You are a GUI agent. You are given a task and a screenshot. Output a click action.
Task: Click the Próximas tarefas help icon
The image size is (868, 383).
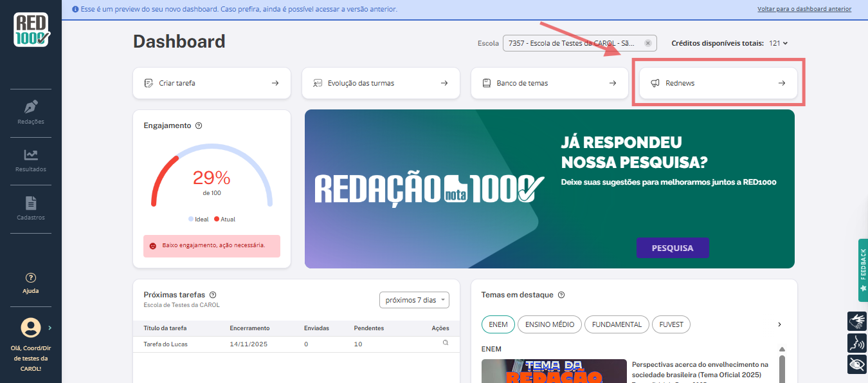point(213,294)
